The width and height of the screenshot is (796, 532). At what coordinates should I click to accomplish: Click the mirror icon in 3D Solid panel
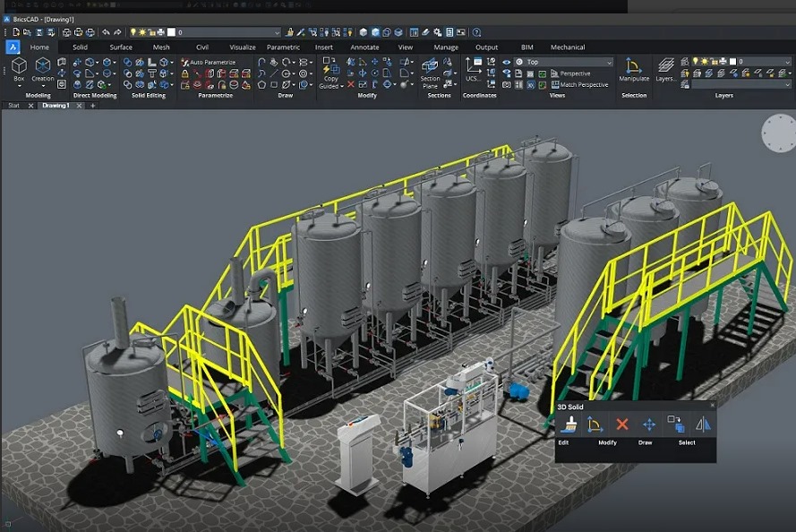point(703,425)
